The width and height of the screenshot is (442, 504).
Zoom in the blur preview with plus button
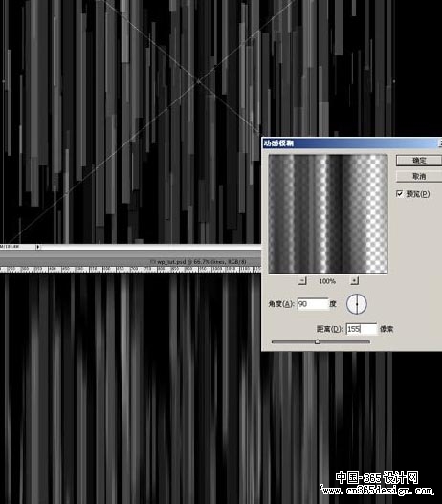pyautogui.click(x=354, y=281)
